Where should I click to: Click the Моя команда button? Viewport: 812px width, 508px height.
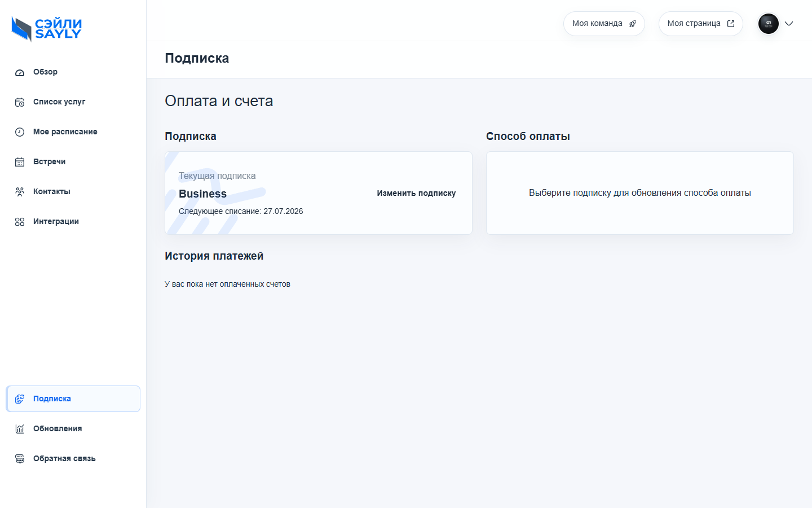[x=604, y=24]
